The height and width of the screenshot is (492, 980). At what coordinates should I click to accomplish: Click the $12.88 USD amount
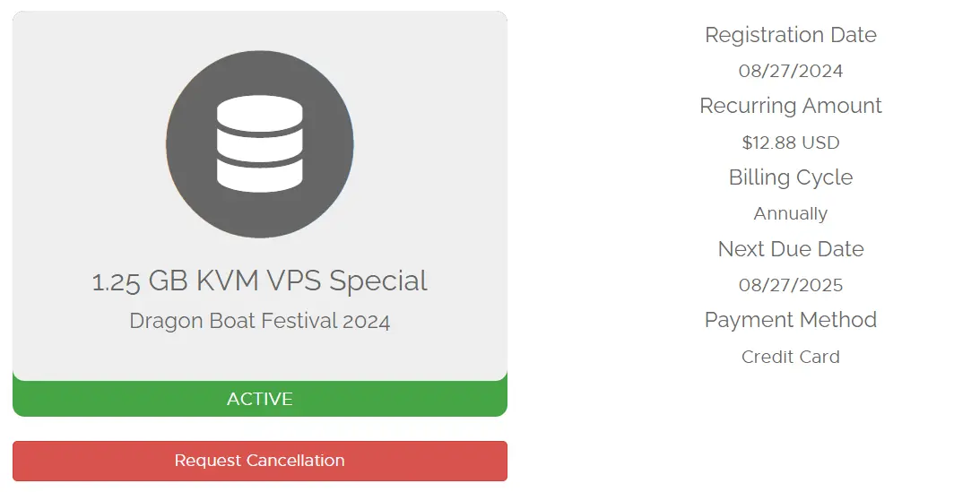click(x=791, y=142)
